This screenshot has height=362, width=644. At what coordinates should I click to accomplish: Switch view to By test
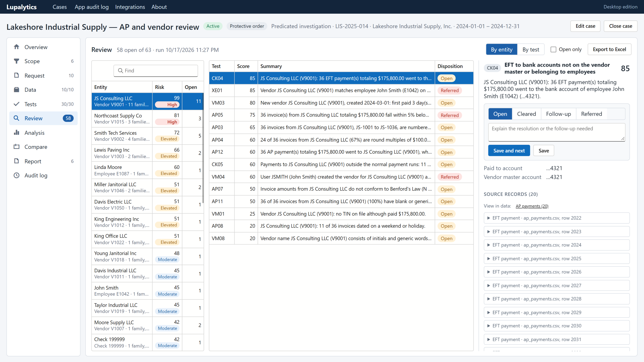click(531, 50)
